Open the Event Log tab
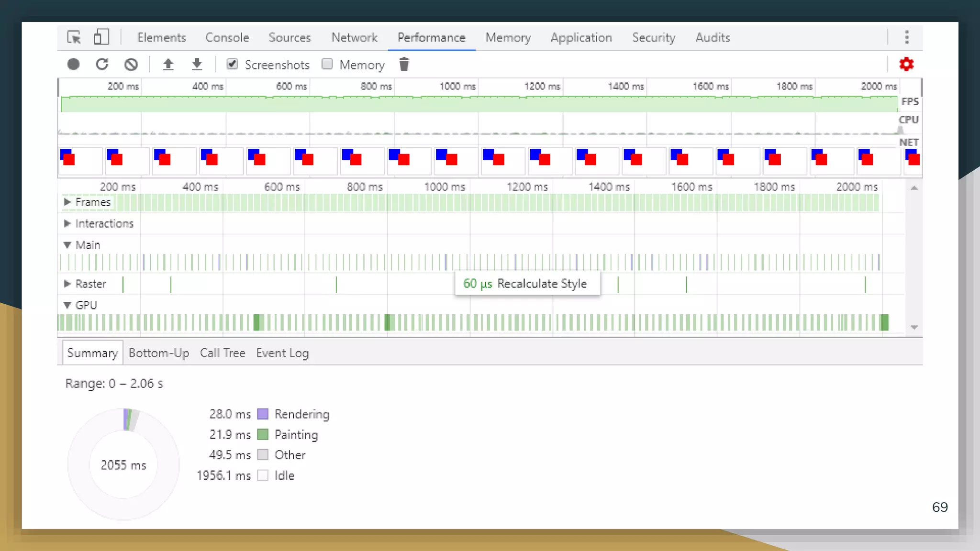The width and height of the screenshot is (980, 551). pos(282,353)
